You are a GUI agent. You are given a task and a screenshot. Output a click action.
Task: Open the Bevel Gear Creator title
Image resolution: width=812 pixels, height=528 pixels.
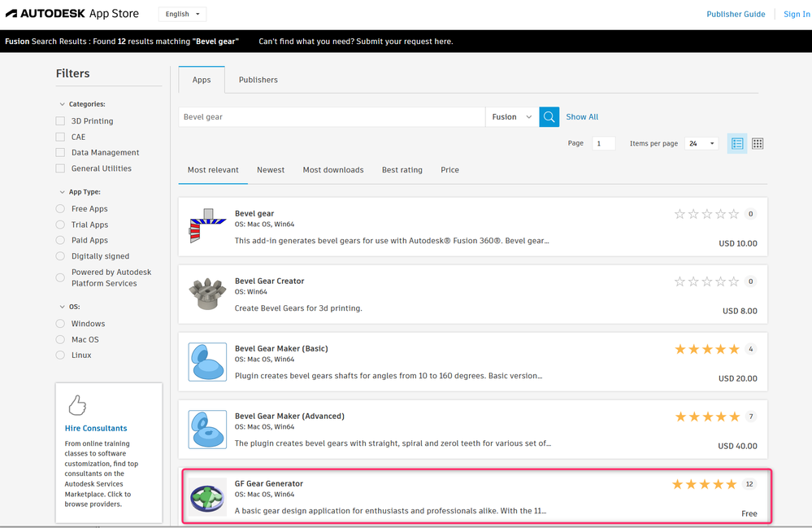(x=269, y=281)
